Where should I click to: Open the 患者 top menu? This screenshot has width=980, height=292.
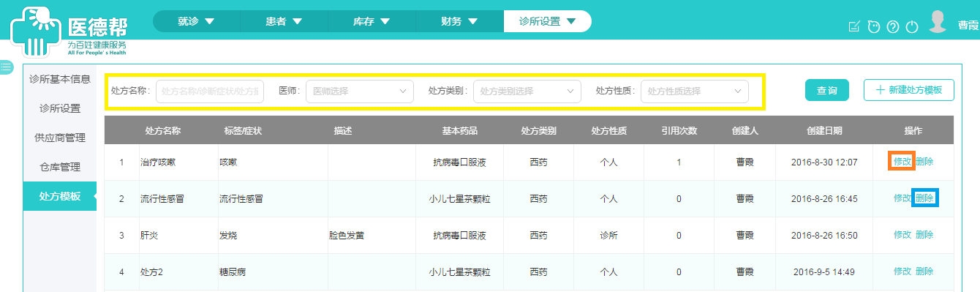[284, 21]
